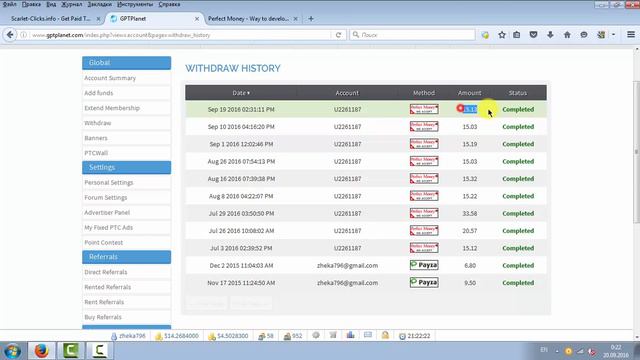Screen dimensions: 640x360
Task: Reload the page with the refresh icon
Action: (338, 35)
